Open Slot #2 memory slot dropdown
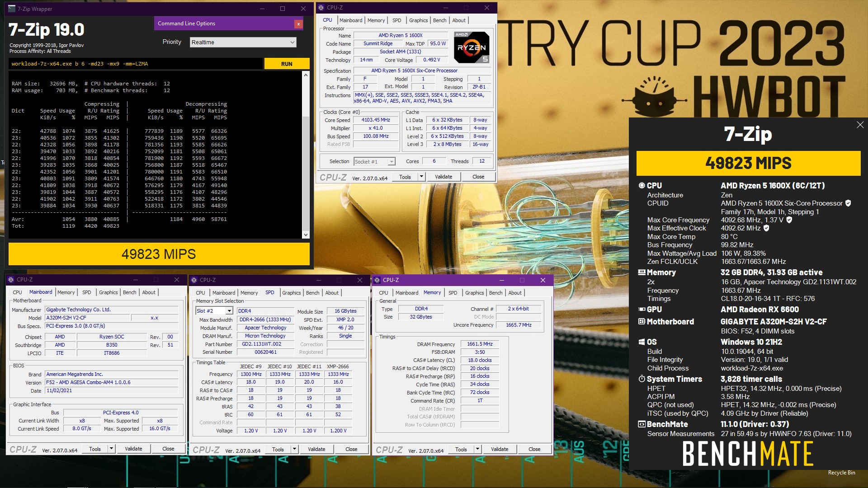 214,311
